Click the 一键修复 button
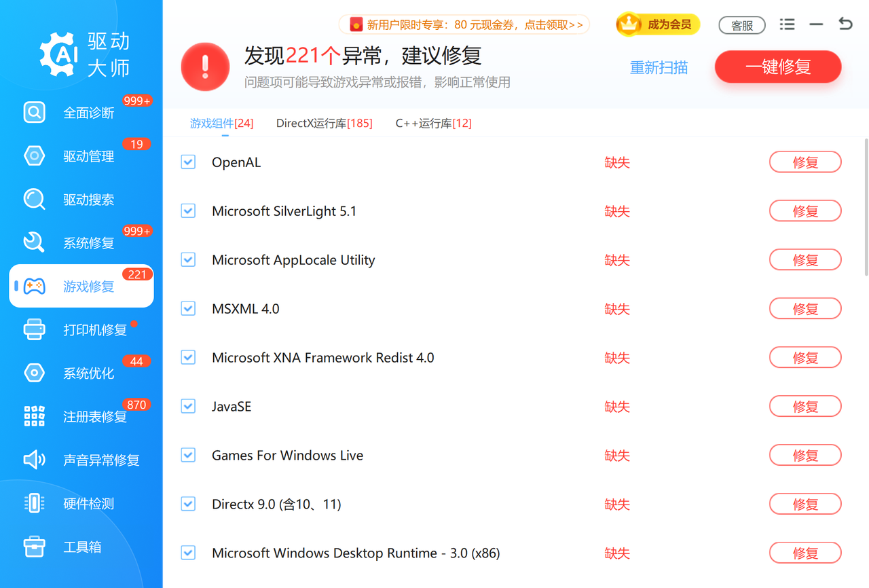This screenshot has width=869, height=588. pos(778,67)
